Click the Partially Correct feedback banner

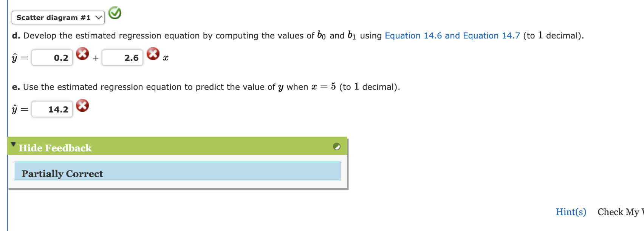point(177,173)
